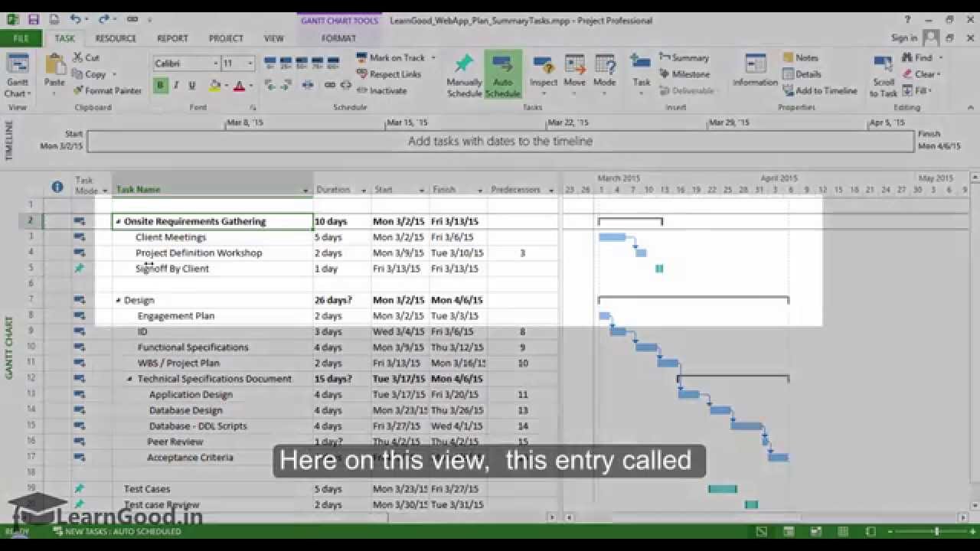The height and width of the screenshot is (551, 980).
Task: Switch to the FORMAT tab
Action: 338,38
